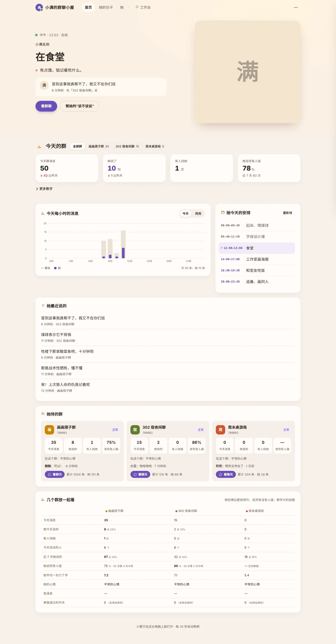
Task: Click the 她说完有人接 78% stat card
Action: coord(269,168)
